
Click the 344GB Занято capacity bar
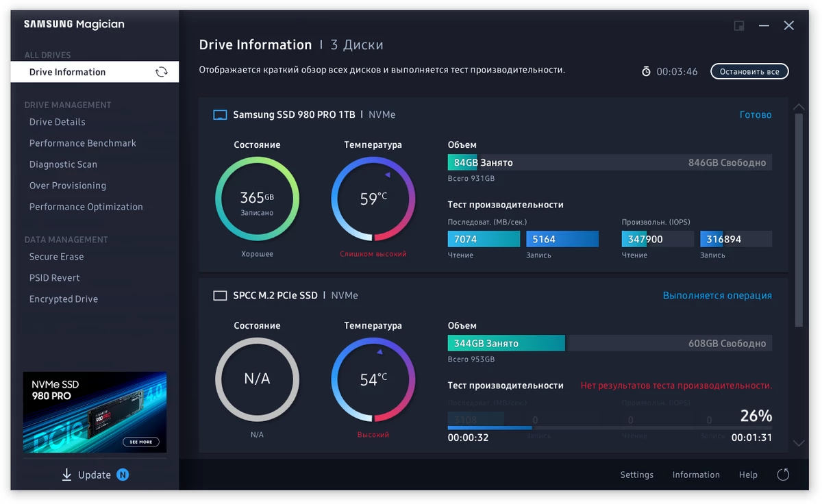pyautogui.click(x=610, y=343)
